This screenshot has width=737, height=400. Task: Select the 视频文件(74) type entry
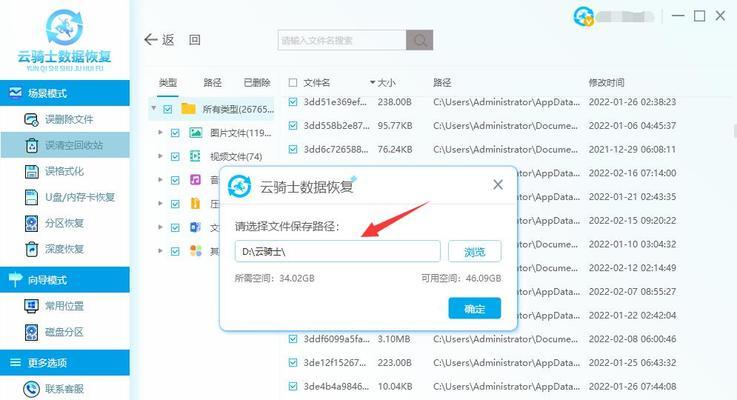pos(236,157)
